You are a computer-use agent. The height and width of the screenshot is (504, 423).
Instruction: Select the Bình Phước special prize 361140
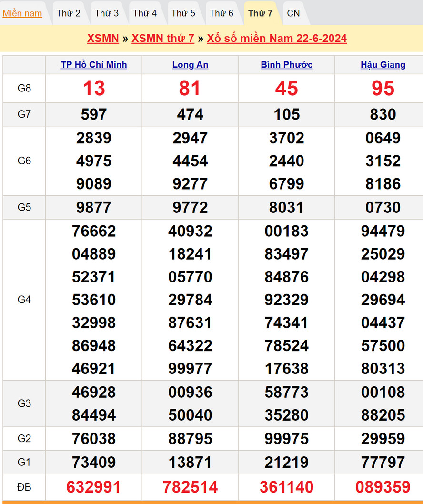[x=287, y=487]
